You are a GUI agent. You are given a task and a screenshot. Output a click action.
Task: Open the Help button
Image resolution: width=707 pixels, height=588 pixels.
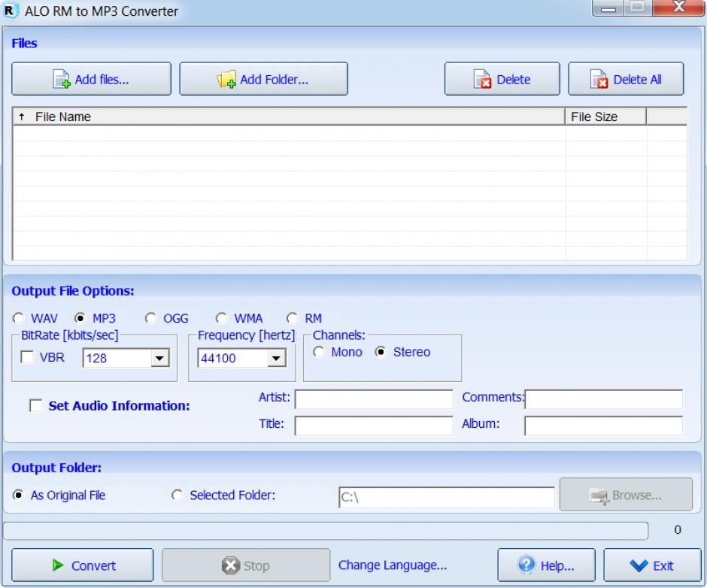(x=546, y=565)
